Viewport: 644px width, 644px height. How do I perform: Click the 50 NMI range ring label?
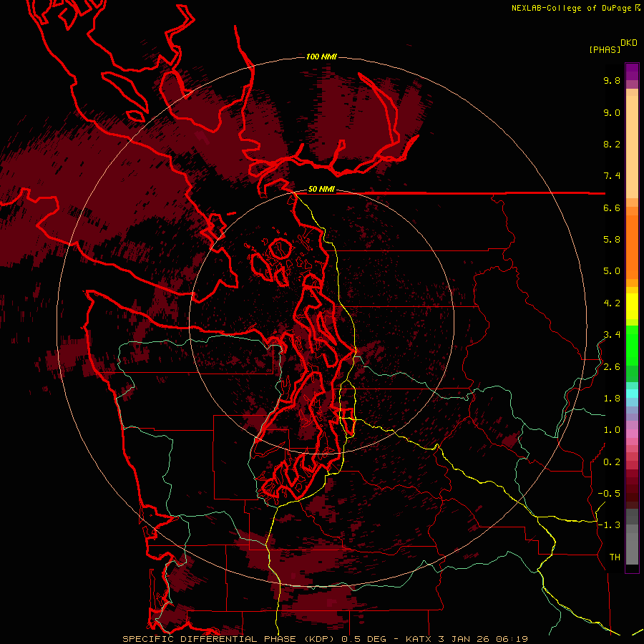pos(321,189)
